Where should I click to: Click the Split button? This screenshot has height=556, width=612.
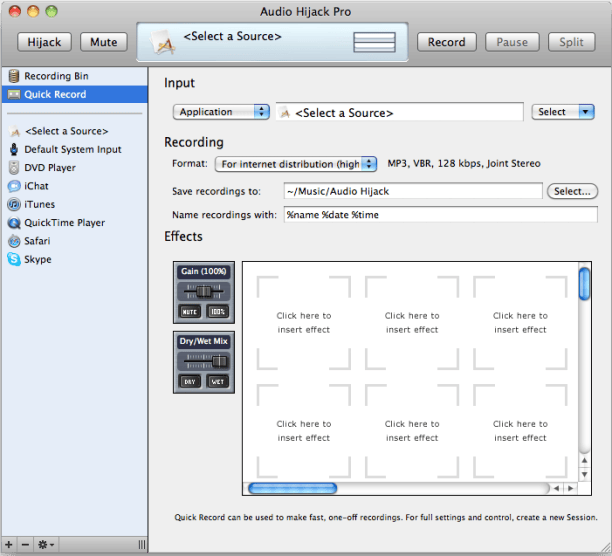click(571, 42)
